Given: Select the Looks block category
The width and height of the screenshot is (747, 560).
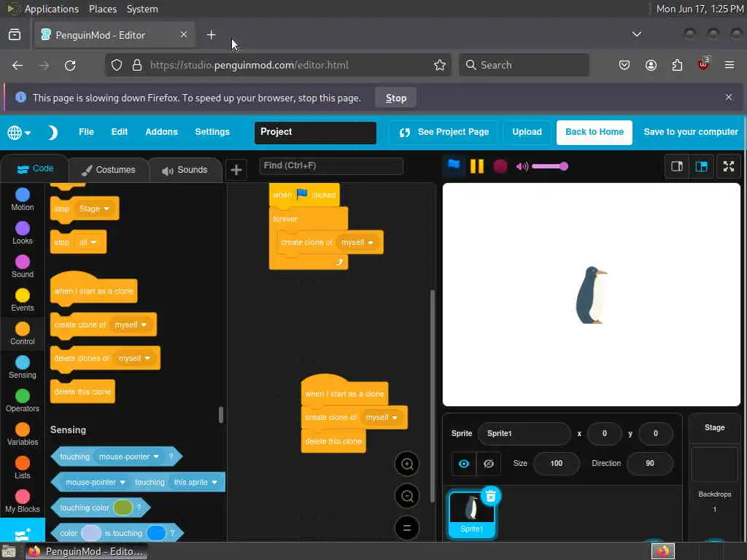Looking at the screenshot, I should (23, 233).
